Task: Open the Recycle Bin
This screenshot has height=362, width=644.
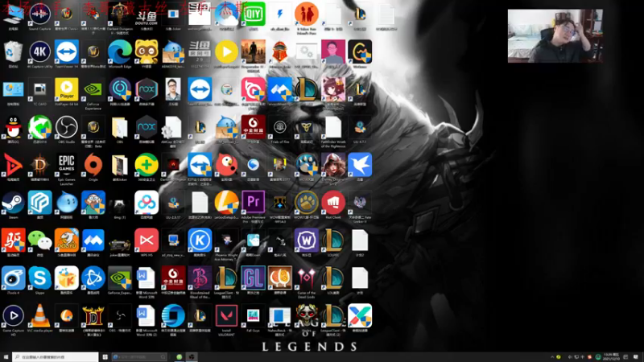Action: point(13,52)
